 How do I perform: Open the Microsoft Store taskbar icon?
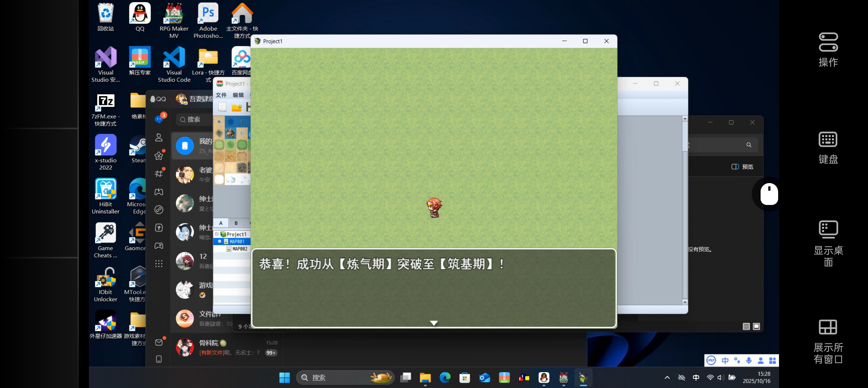coord(465,378)
